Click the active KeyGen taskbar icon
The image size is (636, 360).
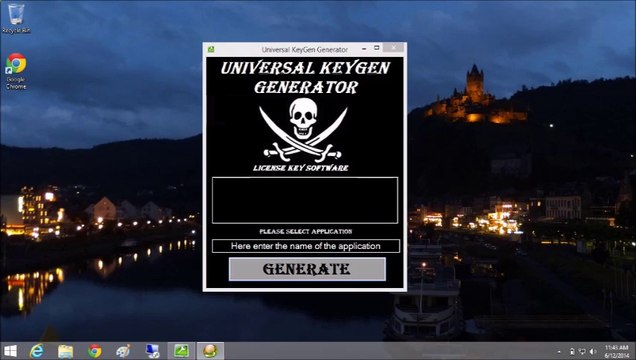click(210, 351)
